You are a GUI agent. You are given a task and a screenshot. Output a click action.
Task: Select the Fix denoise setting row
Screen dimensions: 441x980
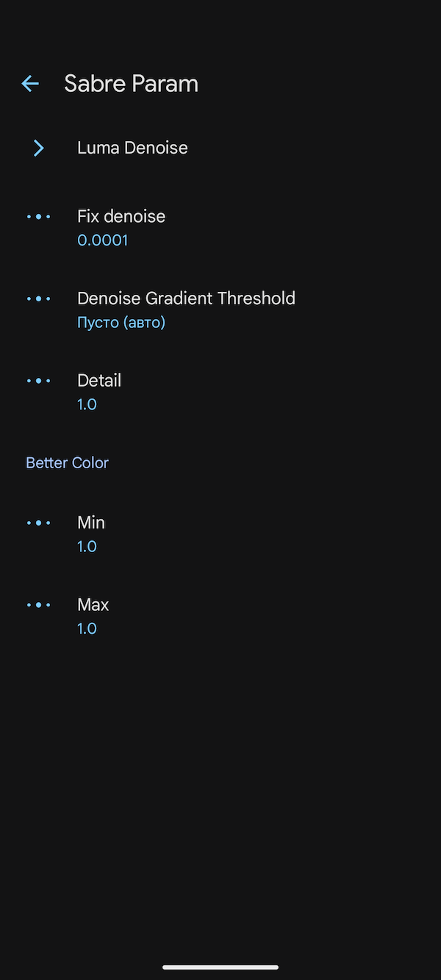click(x=121, y=216)
